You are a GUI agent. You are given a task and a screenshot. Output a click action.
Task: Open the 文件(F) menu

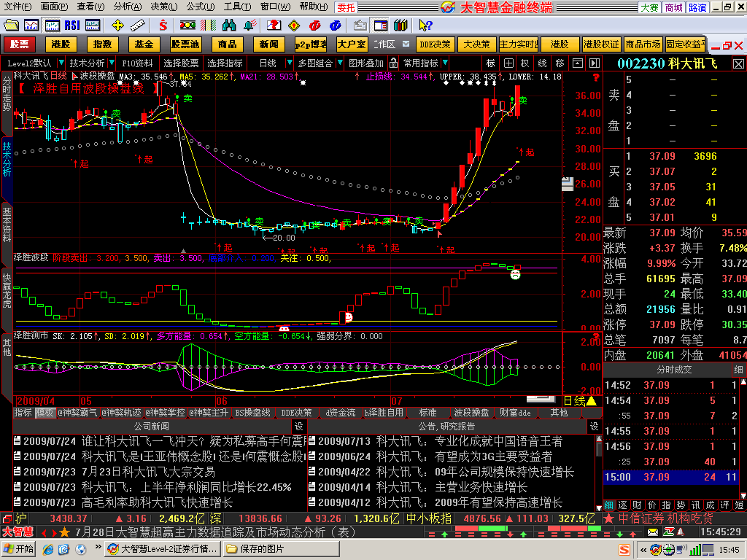pos(18,7)
